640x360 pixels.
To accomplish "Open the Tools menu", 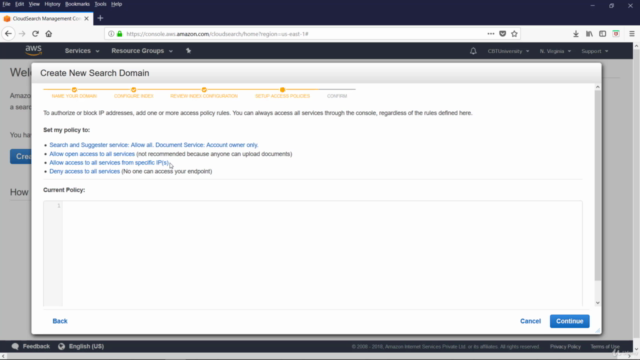I will [100, 4].
